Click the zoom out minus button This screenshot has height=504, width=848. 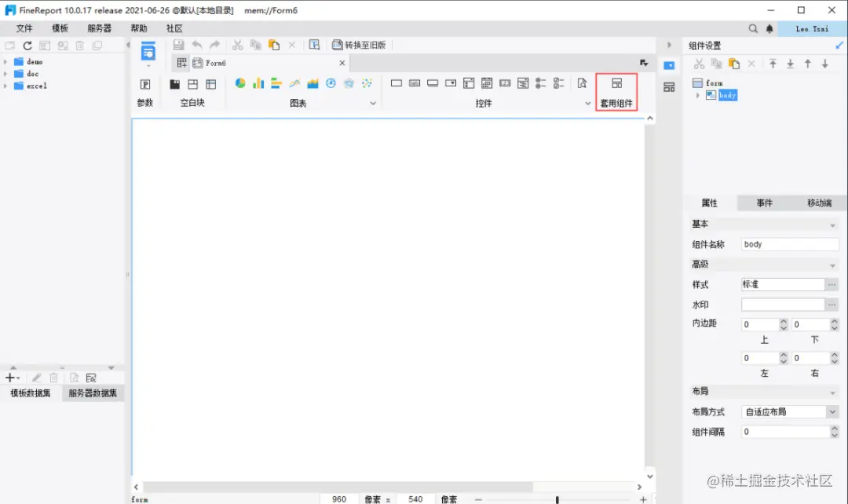click(x=478, y=499)
